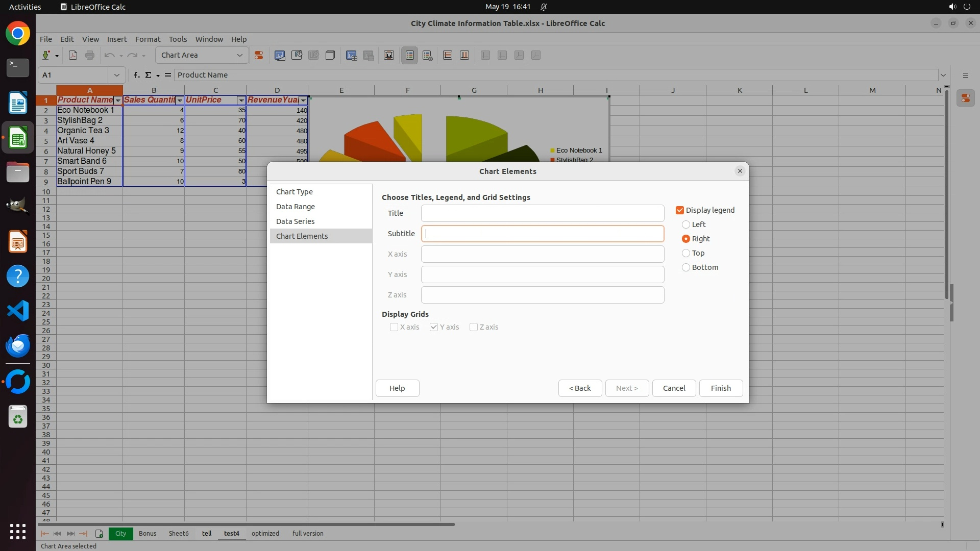Toggle the Legend On/Off icon
The height and width of the screenshot is (551, 980).
pos(410,55)
